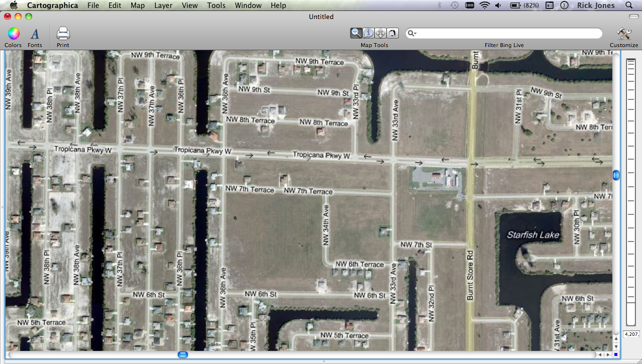Open the Customize toolbar tools icon
The image size is (642, 364).
[624, 34]
